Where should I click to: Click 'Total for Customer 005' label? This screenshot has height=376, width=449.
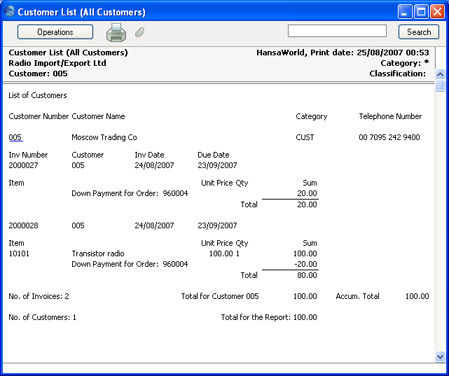tap(220, 296)
